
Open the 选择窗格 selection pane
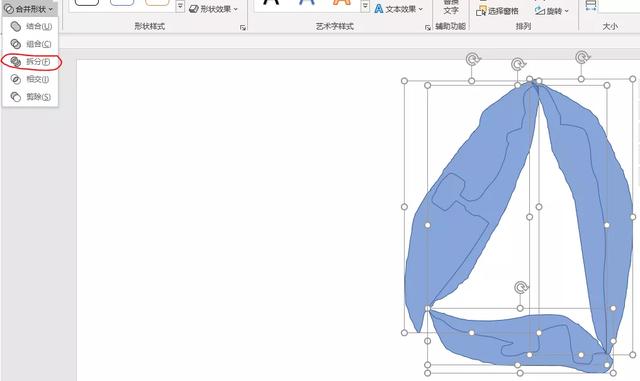point(498,11)
